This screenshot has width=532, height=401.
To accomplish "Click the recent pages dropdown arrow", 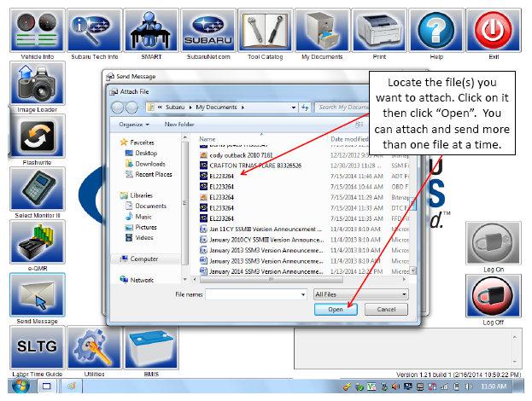I will click(142, 108).
